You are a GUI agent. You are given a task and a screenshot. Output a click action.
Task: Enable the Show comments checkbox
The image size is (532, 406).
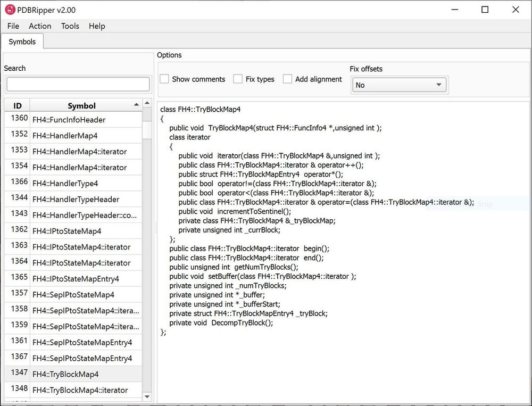pyautogui.click(x=193, y=79)
